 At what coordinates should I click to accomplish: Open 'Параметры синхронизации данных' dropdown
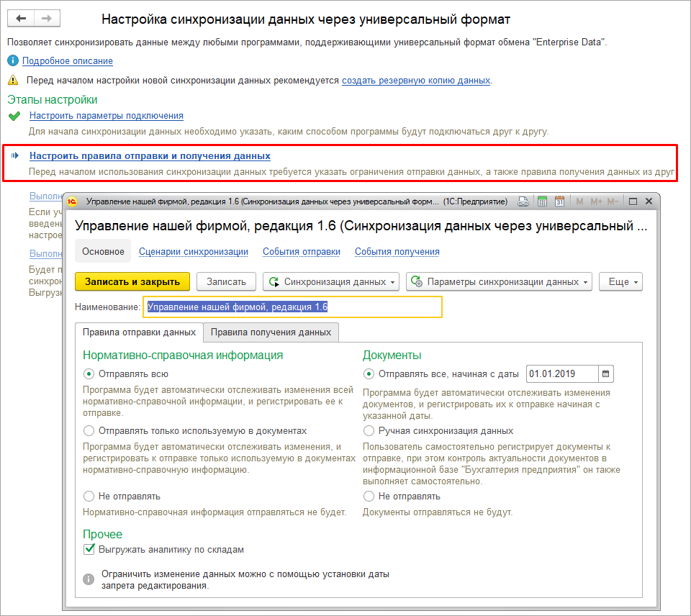pos(499,282)
